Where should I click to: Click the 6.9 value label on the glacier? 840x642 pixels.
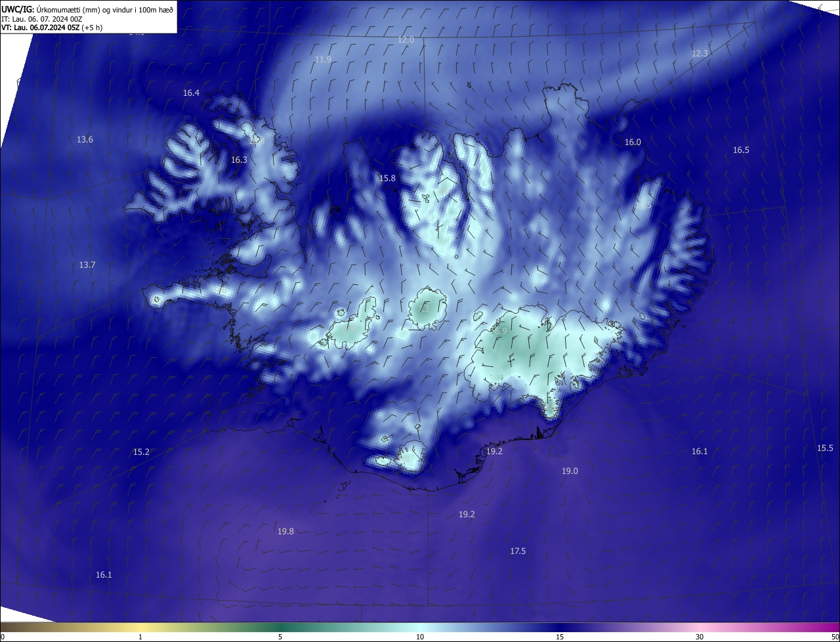(x=501, y=332)
